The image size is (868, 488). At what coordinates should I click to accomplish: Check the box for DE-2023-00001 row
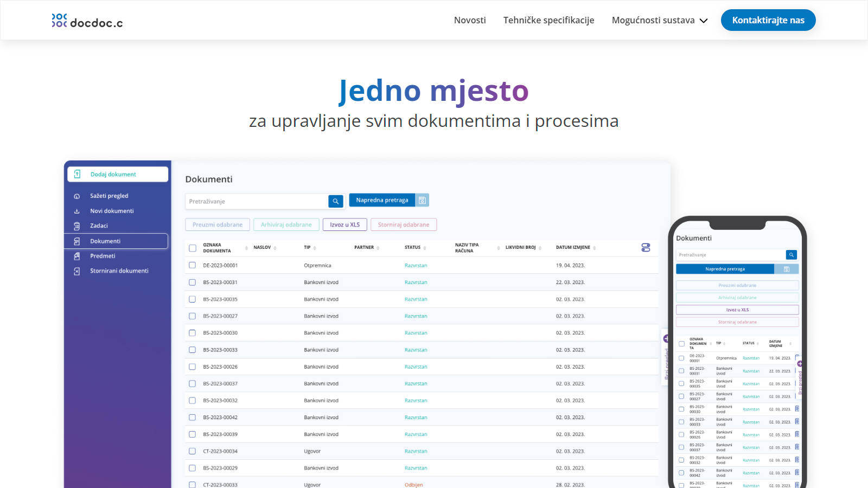click(x=193, y=266)
